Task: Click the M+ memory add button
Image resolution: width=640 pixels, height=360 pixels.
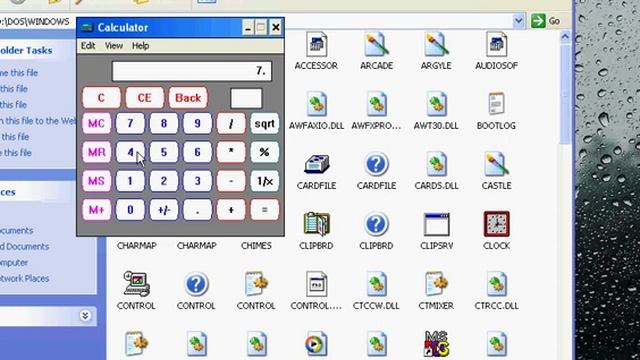Action: [x=96, y=210]
